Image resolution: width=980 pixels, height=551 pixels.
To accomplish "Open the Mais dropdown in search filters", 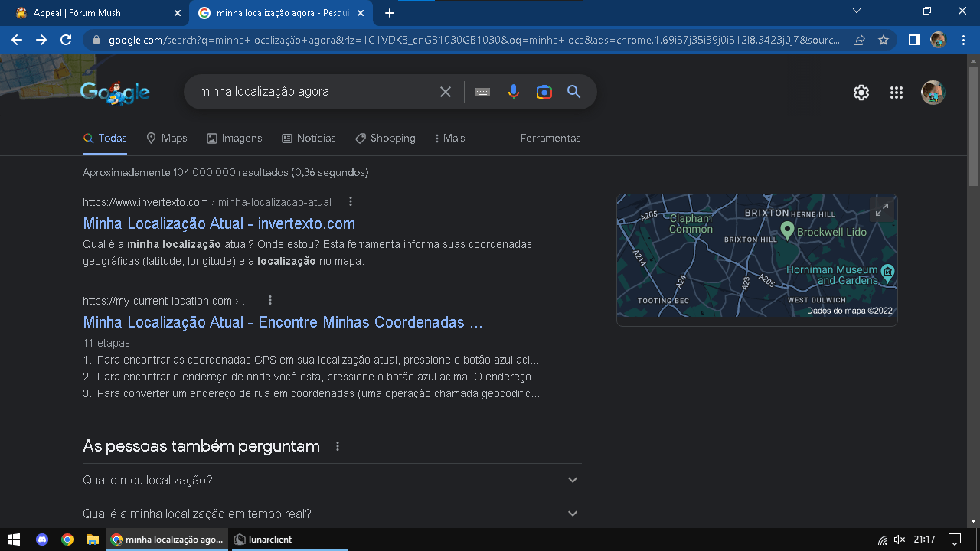I will [x=449, y=139].
